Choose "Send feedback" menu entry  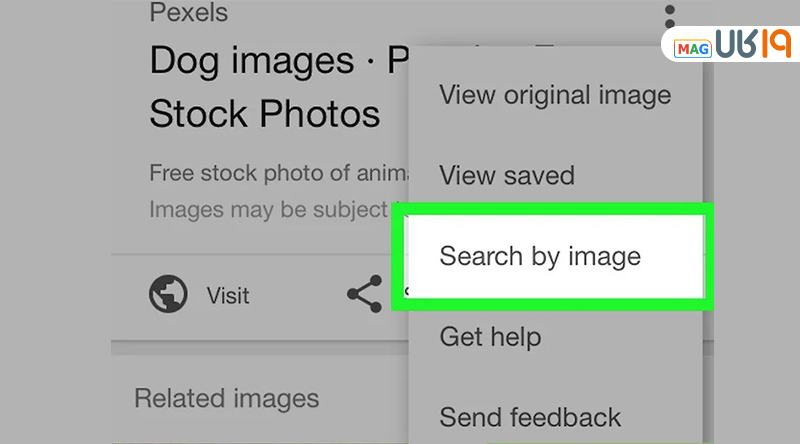[530, 416]
